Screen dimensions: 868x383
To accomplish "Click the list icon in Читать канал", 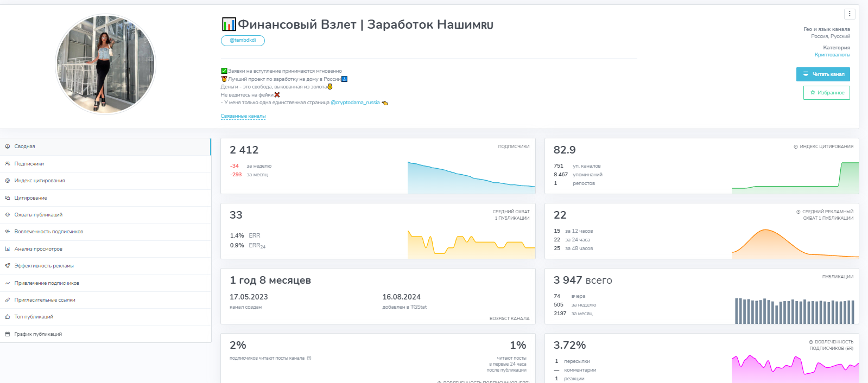I will (806, 74).
